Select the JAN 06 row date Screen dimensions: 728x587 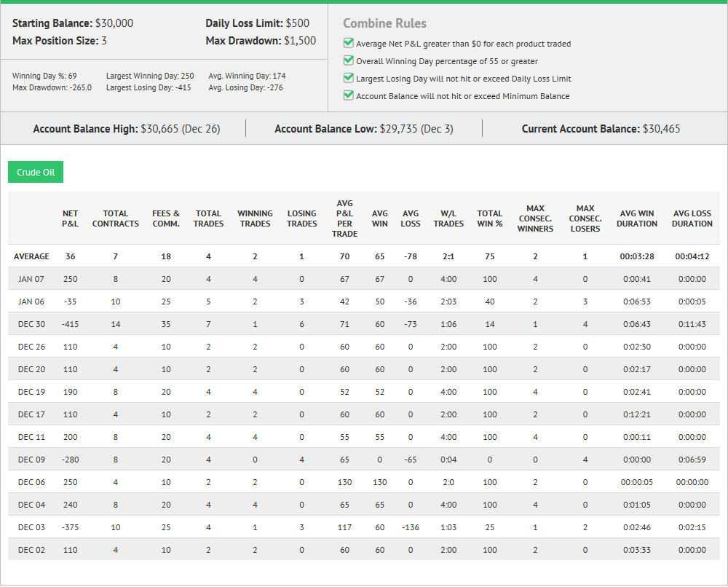[x=31, y=302]
